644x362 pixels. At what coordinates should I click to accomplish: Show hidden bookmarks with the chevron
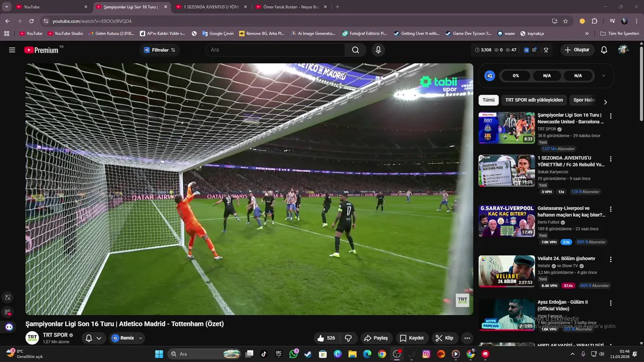587,33
